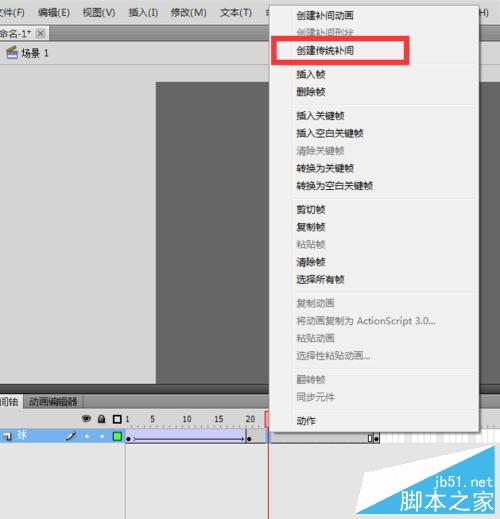
Task: Click the tween arrow span in 球 layer
Action: 189,439
